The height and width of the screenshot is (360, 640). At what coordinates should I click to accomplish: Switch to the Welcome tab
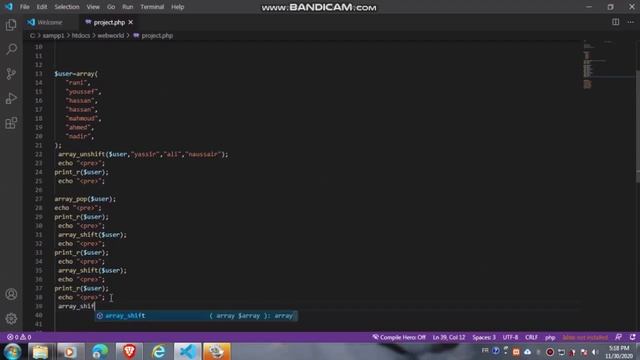point(50,22)
